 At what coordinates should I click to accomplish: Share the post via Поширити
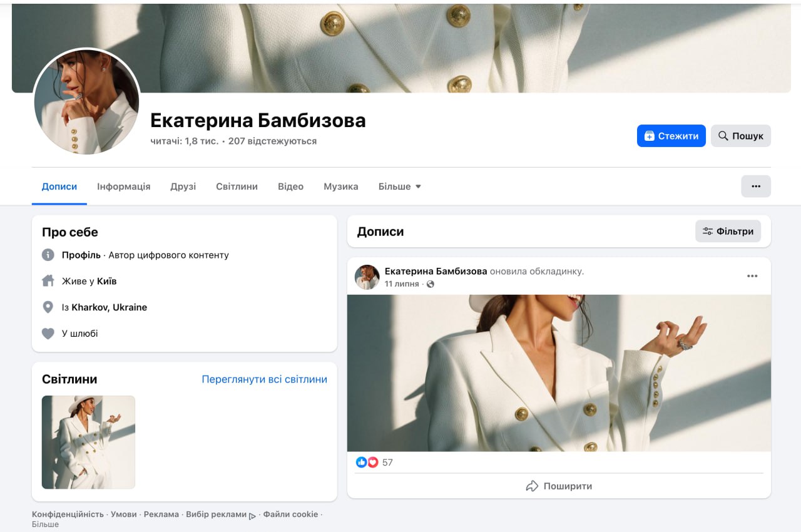[559, 486]
